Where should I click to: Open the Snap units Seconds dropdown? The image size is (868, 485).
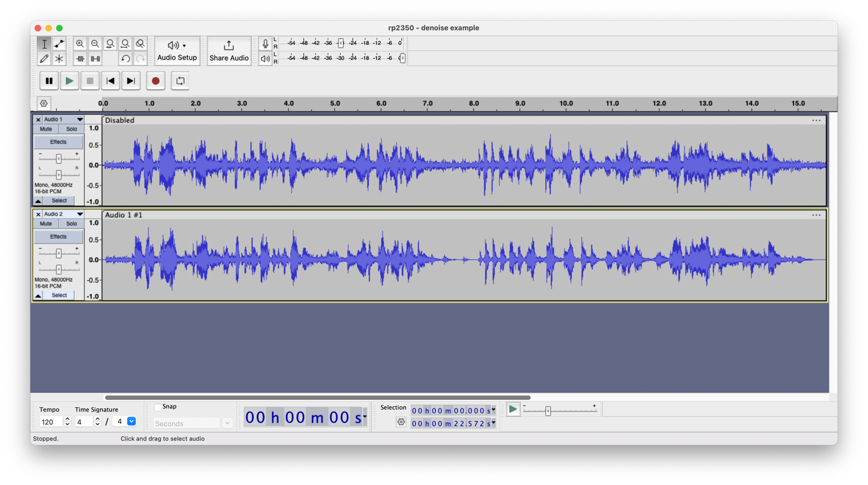227,422
